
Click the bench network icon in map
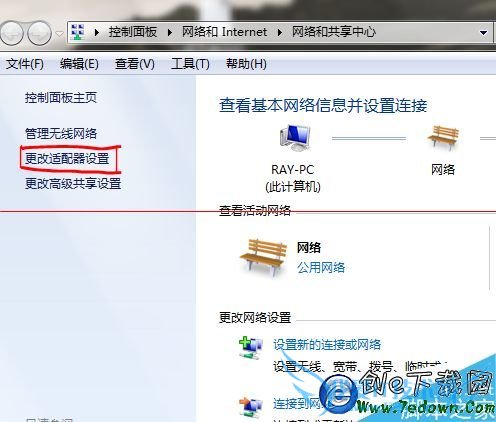coord(443,137)
